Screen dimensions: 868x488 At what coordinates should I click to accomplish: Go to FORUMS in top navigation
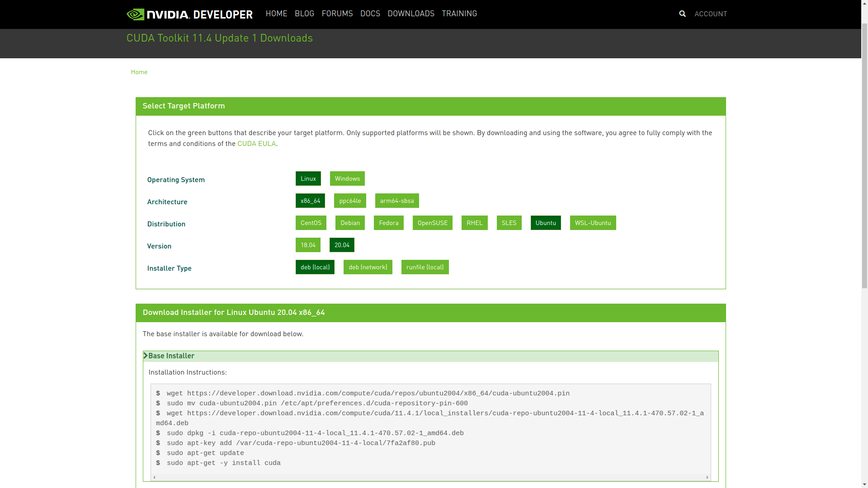(x=337, y=14)
